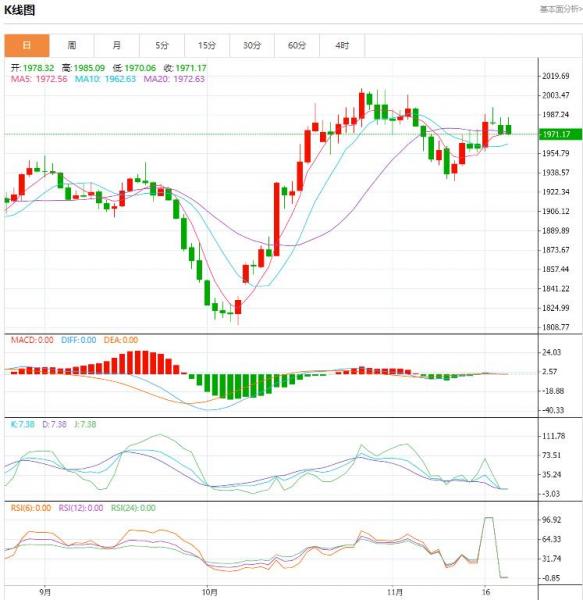
Task: Open the 15分 interval tab
Action: coord(207,46)
